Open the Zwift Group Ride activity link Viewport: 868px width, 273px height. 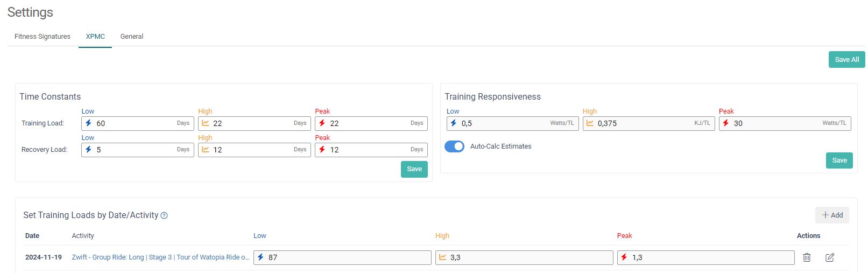pyautogui.click(x=160, y=257)
